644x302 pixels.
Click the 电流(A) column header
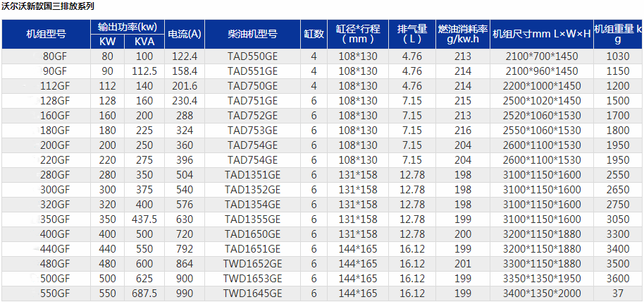coord(185,34)
